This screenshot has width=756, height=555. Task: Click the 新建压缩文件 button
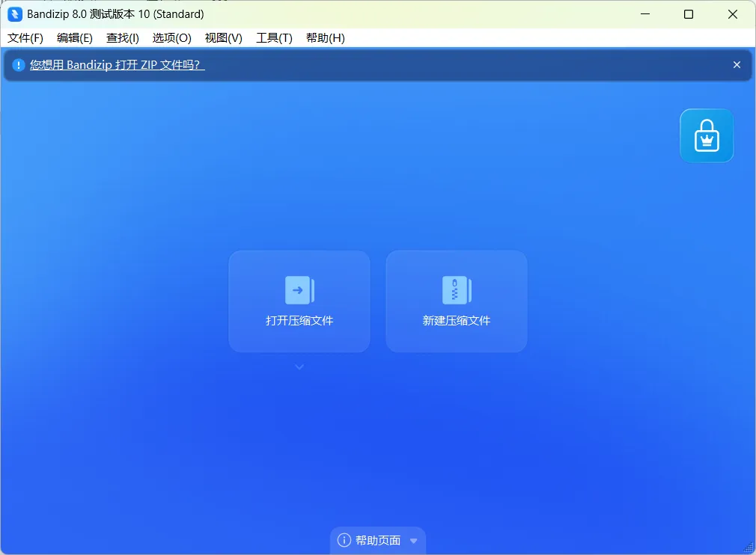456,301
